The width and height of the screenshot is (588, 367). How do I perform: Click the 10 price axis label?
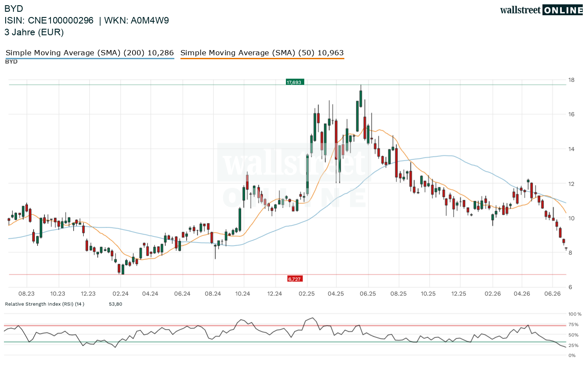tap(571, 218)
